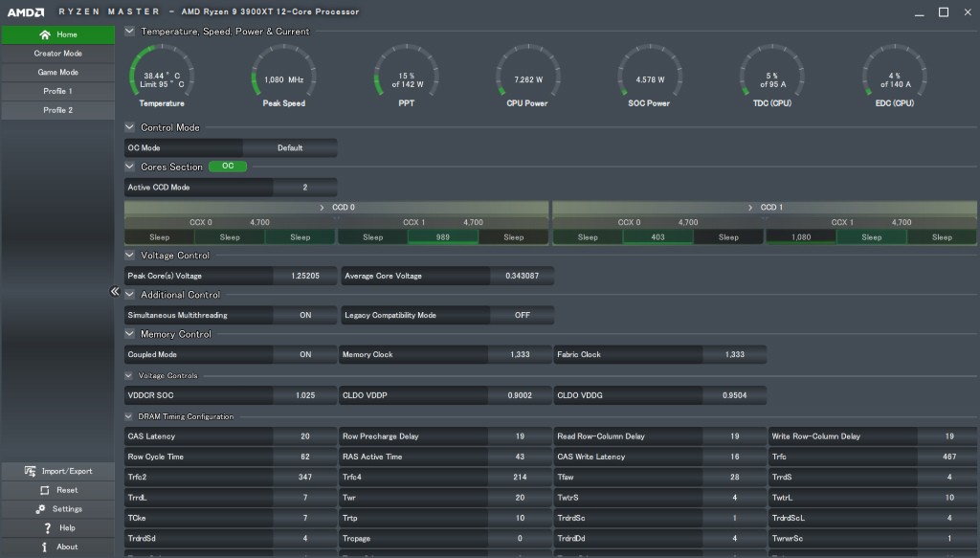The image size is (980, 558).
Task: Switch to Creator Mode tab
Action: [x=57, y=54]
